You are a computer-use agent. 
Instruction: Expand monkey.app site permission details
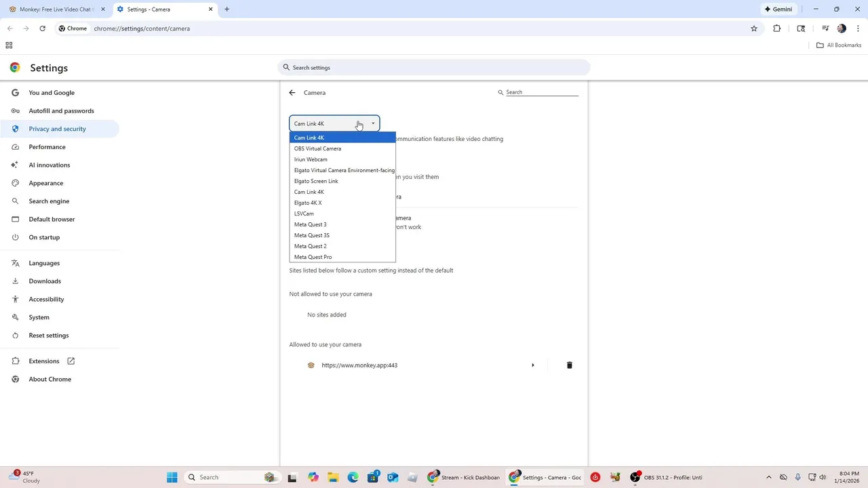(x=532, y=365)
